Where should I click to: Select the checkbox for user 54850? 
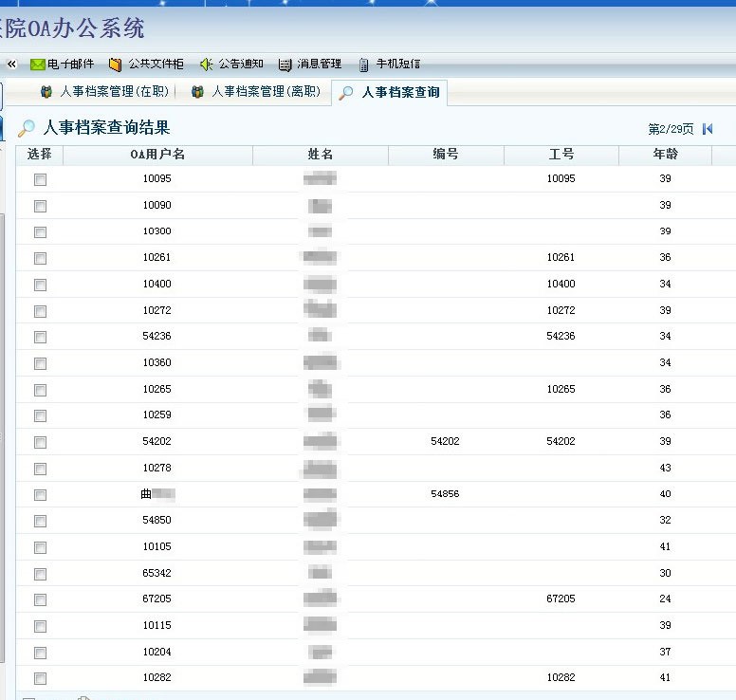click(41, 521)
